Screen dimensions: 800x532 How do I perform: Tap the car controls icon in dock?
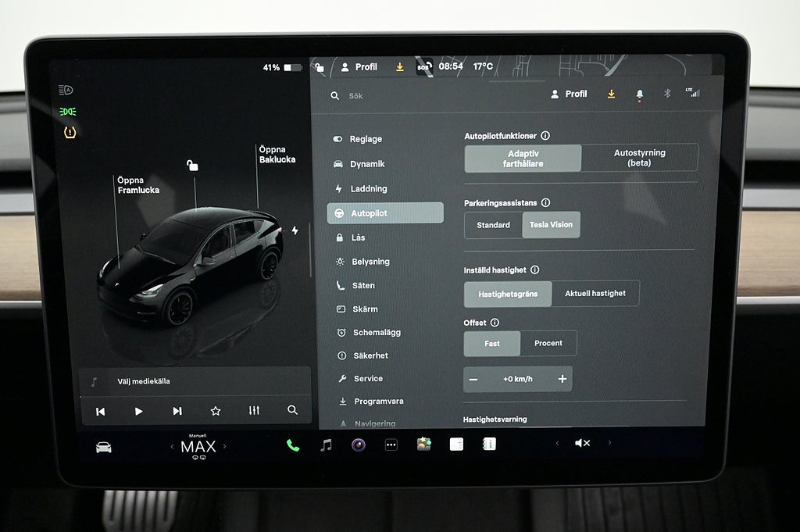click(x=103, y=447)
